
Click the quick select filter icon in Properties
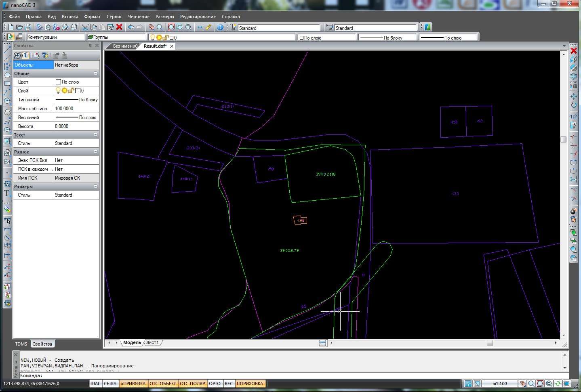[x=45, y=55]
